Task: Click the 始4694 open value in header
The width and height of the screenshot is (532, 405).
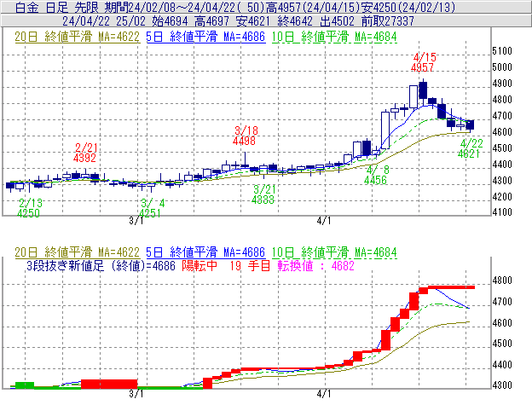Action: point(170,21)
